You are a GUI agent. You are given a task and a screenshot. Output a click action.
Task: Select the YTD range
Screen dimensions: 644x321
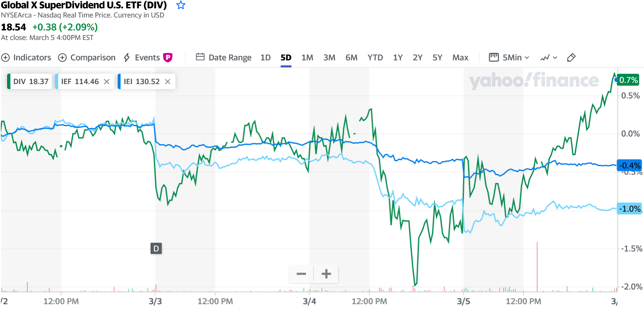(375, 57)
